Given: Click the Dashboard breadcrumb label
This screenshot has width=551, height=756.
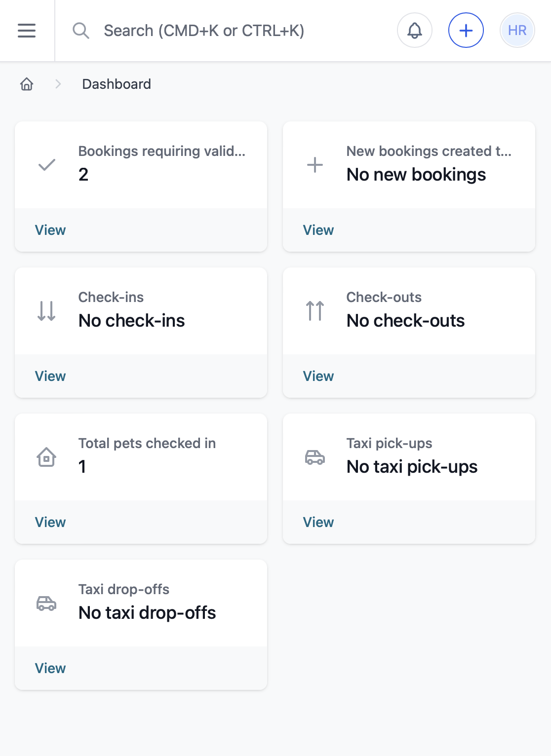Looking at the screenshot, I should click(x=117, y=84).
